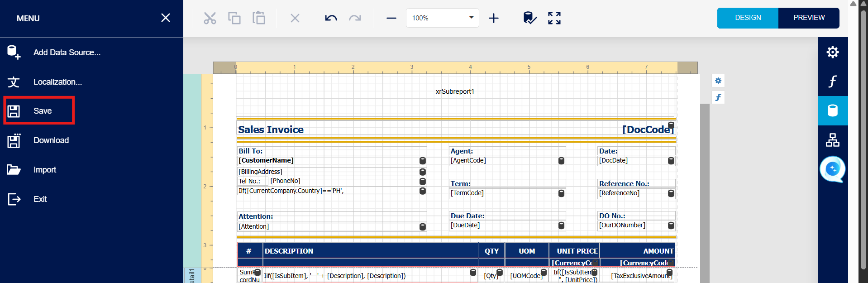868x283 pixels.
Task: Open the Expressions f panel
Action: point(833,82)
